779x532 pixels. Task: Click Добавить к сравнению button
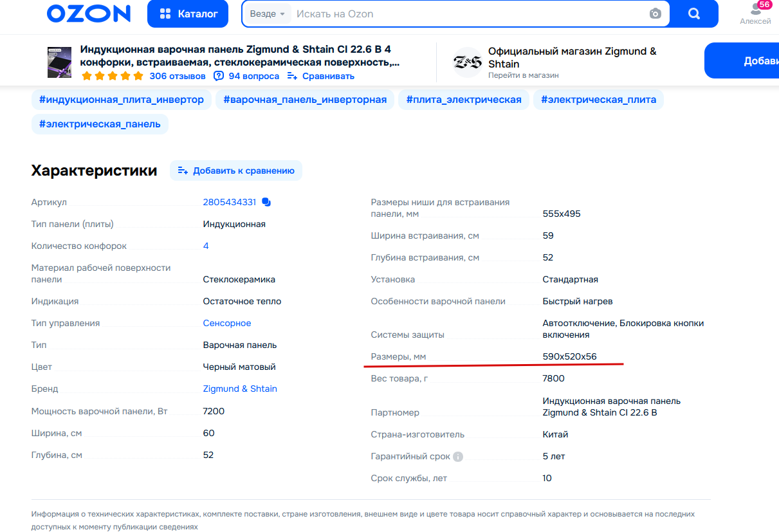click(x=236, y=170)
